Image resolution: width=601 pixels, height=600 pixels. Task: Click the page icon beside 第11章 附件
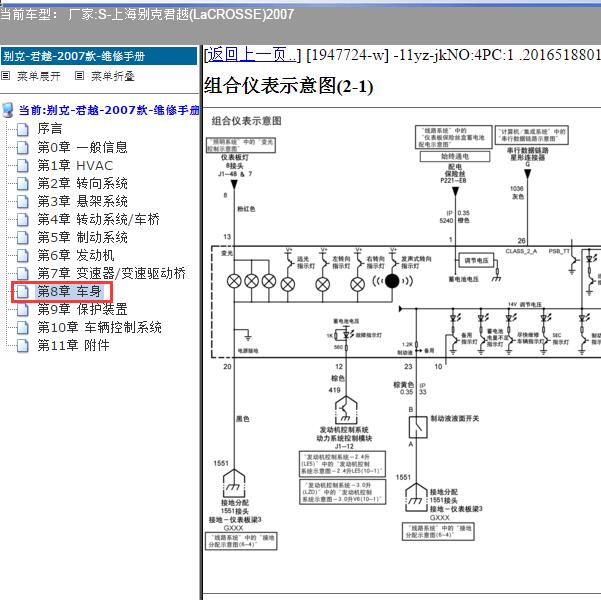(x=23, y=346)
